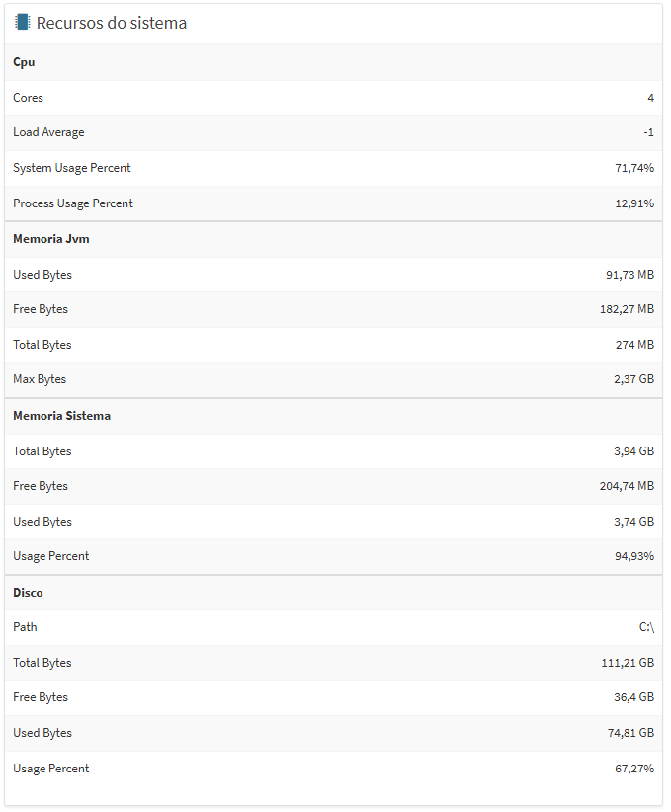Select memory Usage Percent value 94,93%
The image size is (671, 812).
(634, 556)
